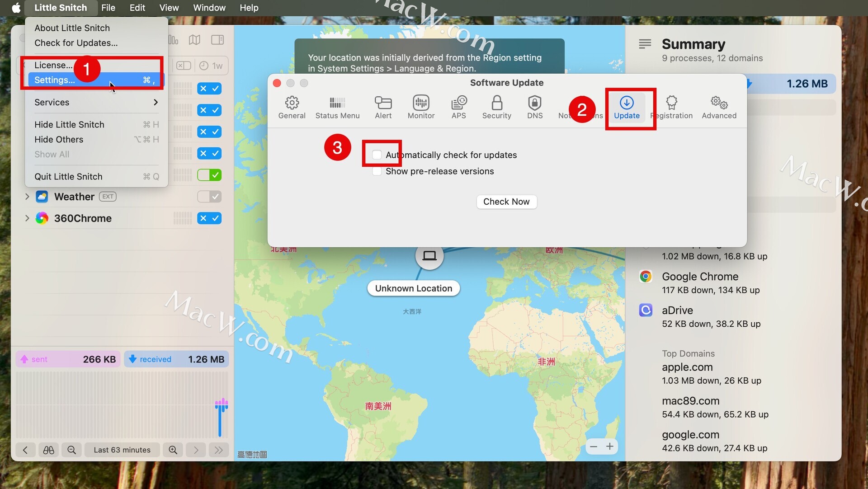The height and width of the screenshot is (489, 868).
Task: Expand the Weather process row
Action: [27, 197]
